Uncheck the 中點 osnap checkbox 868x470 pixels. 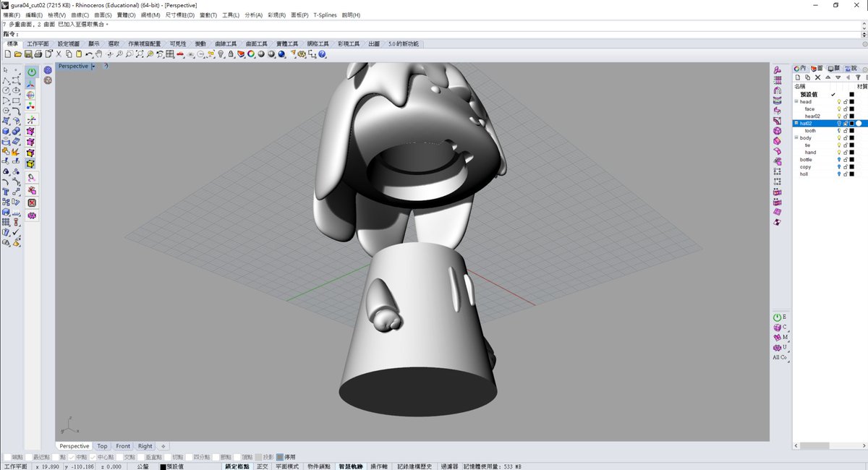pos(71,457)
